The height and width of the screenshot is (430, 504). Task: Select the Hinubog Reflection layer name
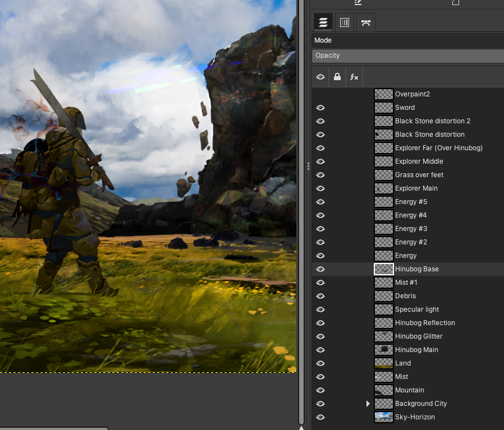425,323
